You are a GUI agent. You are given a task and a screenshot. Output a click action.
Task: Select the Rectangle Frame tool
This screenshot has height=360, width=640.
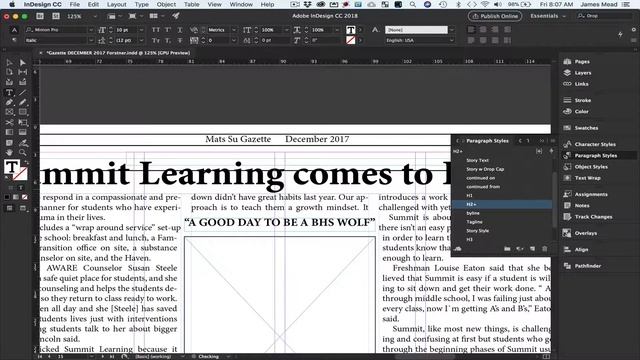[x=9, y=112]
